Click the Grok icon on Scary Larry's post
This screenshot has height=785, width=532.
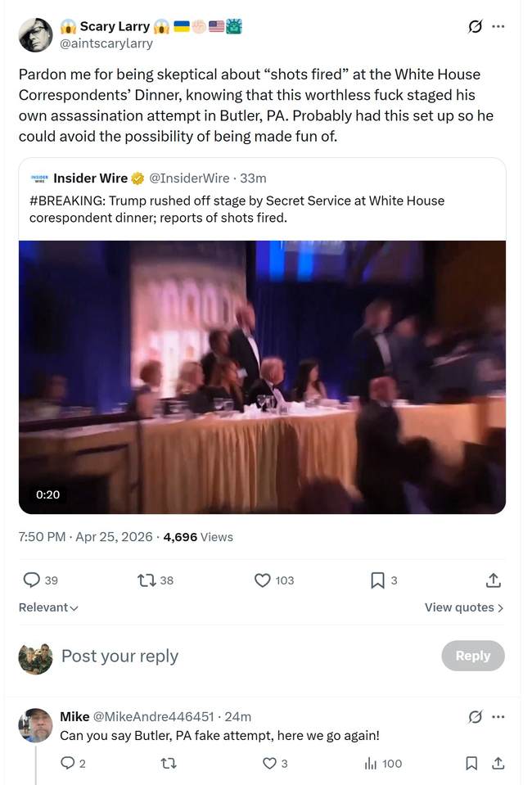[475, 27]
